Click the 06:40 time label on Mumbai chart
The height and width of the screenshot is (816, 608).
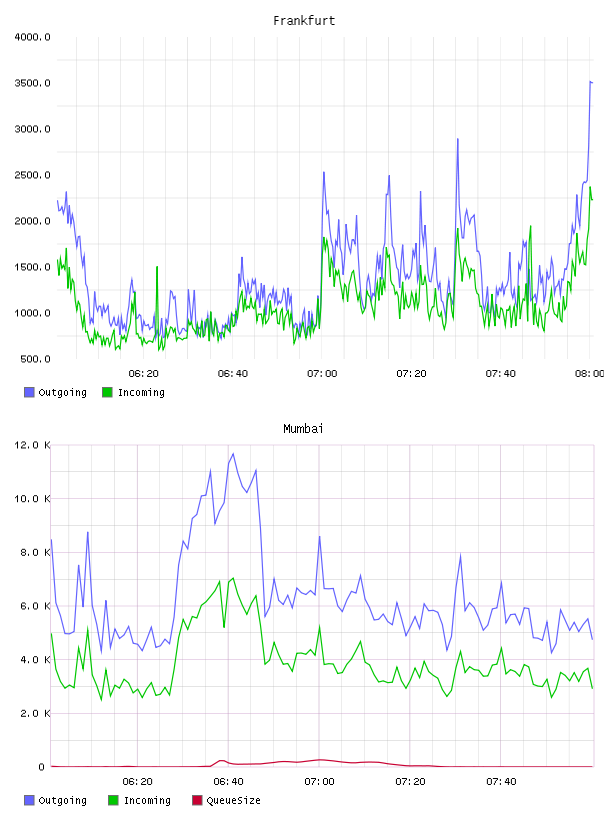tap(229, 782)
